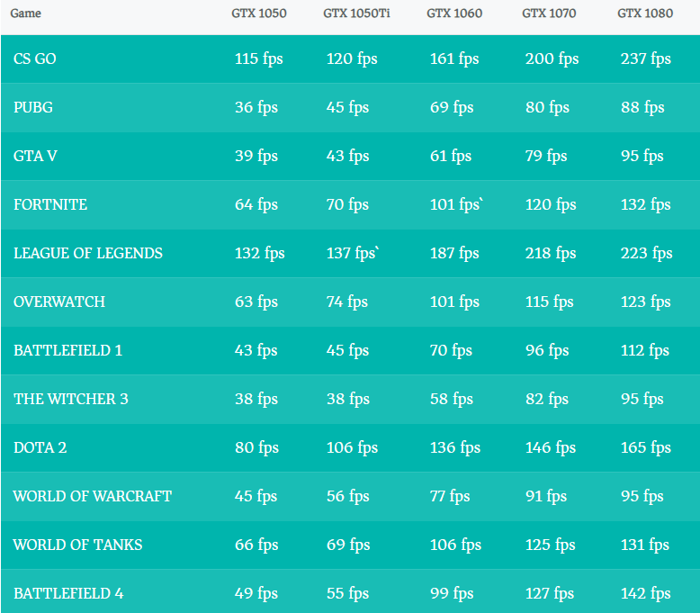Viewport: 700px width, 613px height.
Task: Click Battlefield 4 GTX 1080 value 142 fps
Action: pos(646,594)
